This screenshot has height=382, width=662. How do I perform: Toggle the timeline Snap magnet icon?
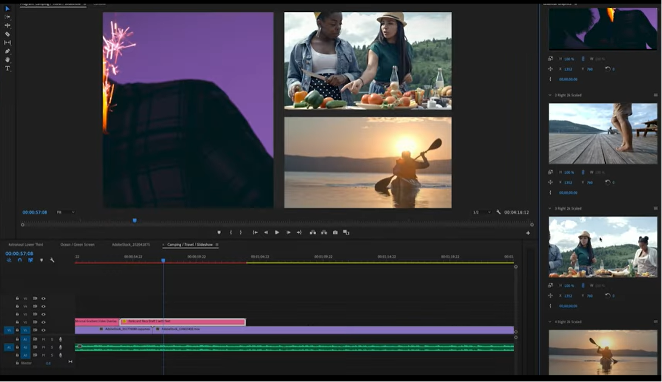(x=19, y=260)
